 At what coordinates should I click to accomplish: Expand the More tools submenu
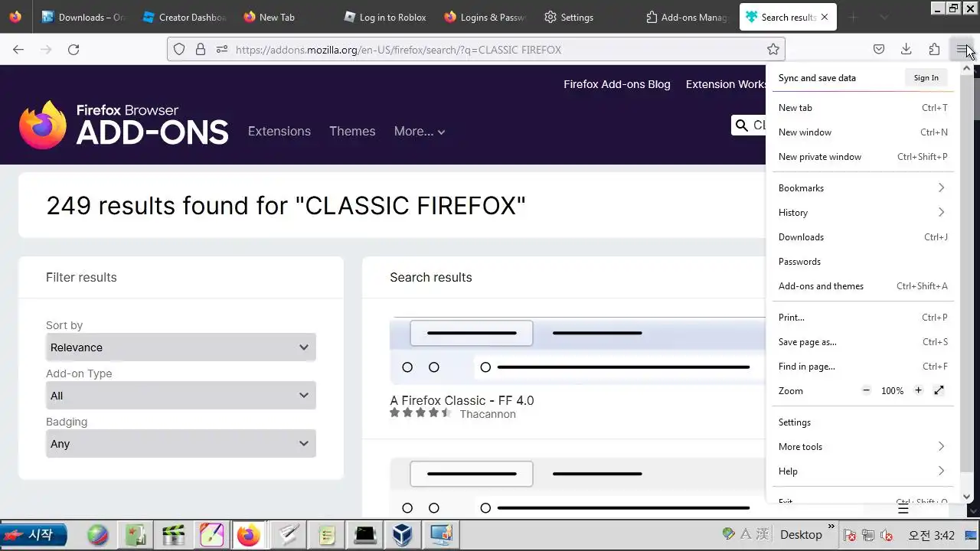click(x=863, y=446)
